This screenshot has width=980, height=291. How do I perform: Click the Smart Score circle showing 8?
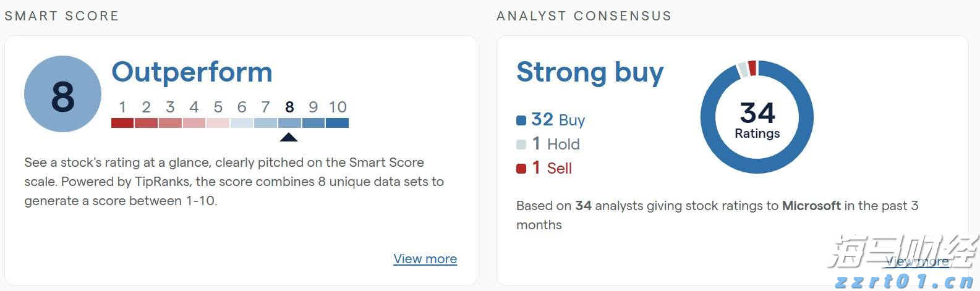(x=62, y=95)
